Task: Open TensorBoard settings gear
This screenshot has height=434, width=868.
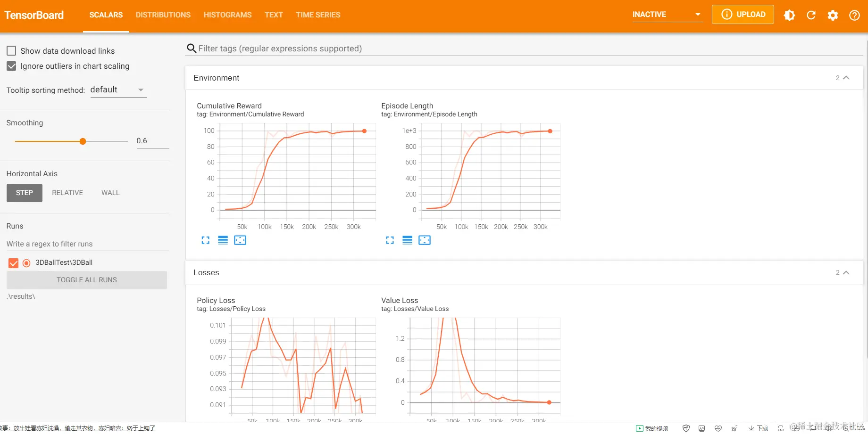Action: tap(833, 15)
